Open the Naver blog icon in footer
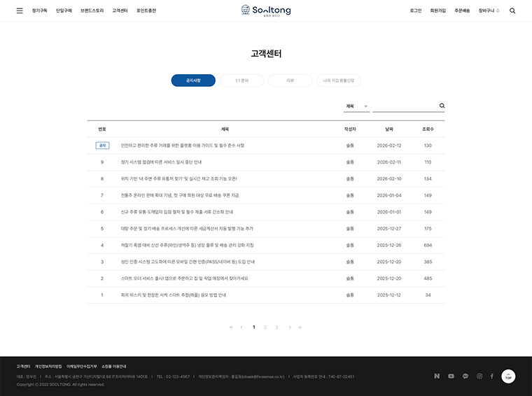 pos(437,376)
